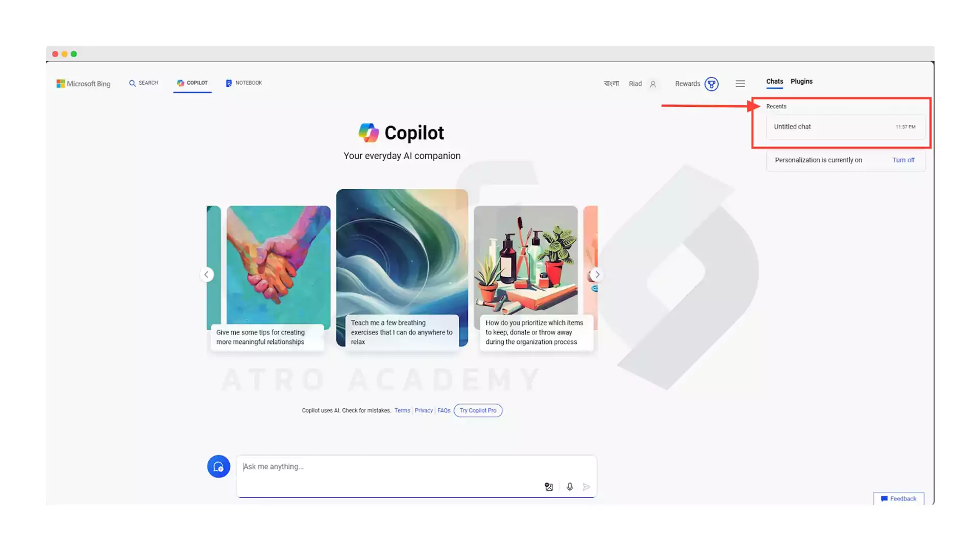Click the Copilot icon in nav bar
The image size is (980, 551).
[180, 83]
